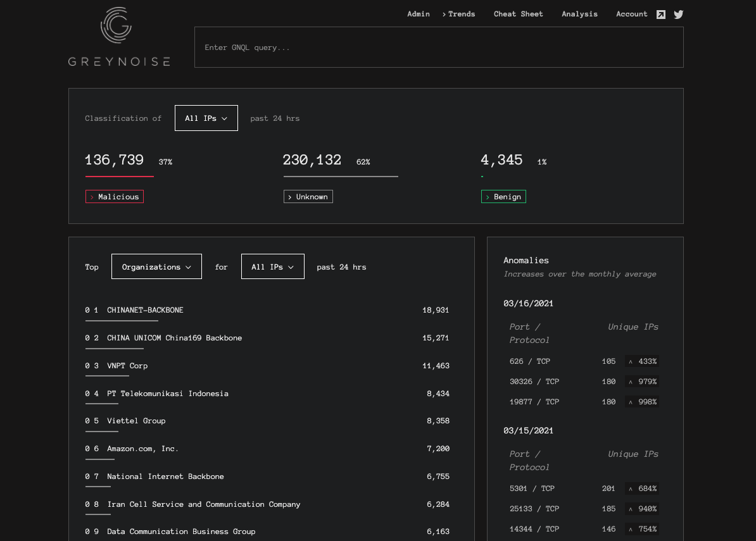
Task: Click the 18,931 count value
Action: click(x=436, y=310)
